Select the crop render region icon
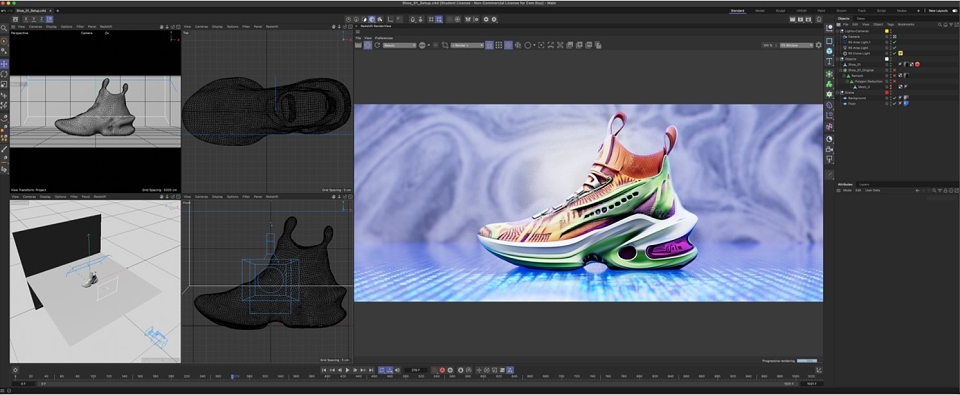Viewport: 960px width, 395px height. pos(444,45)
